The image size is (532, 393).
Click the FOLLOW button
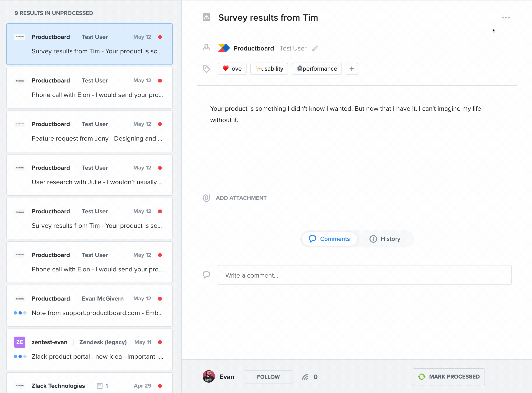268,377
